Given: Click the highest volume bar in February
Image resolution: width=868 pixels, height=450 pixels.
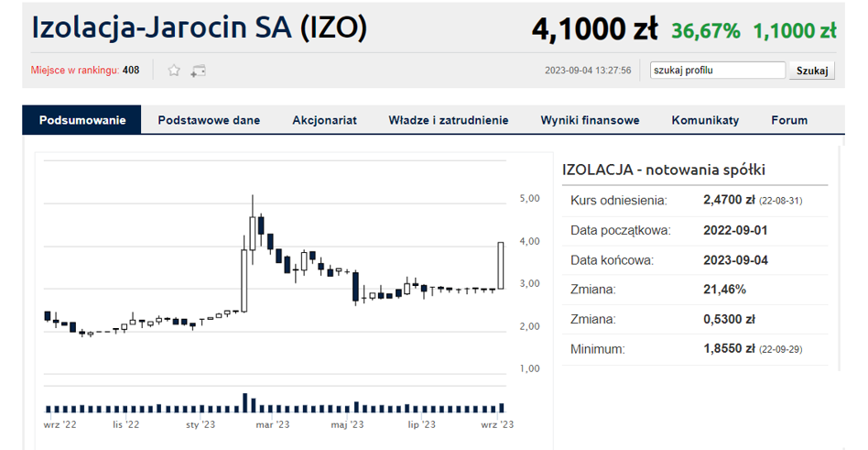Looking at the screenshot, I should [245, 403].
